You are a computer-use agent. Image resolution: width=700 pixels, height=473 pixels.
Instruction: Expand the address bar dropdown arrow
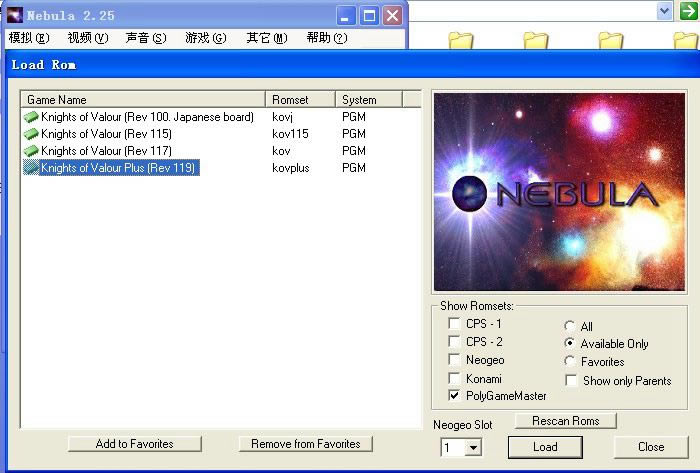click(664, 11)
